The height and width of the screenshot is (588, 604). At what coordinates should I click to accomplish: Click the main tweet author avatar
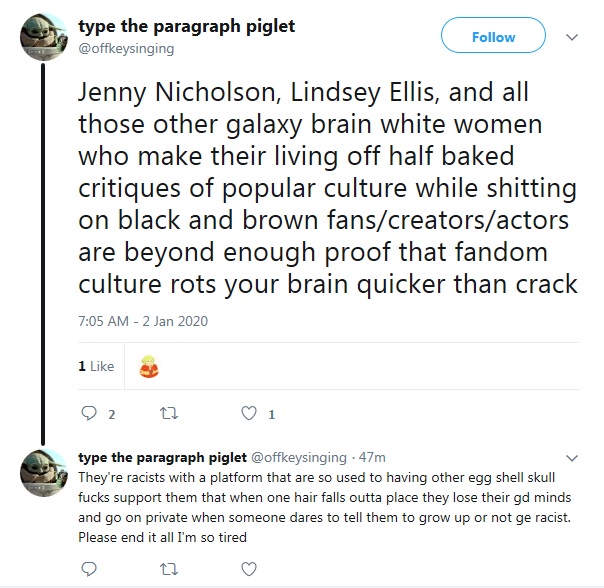[x=42, y=38]
